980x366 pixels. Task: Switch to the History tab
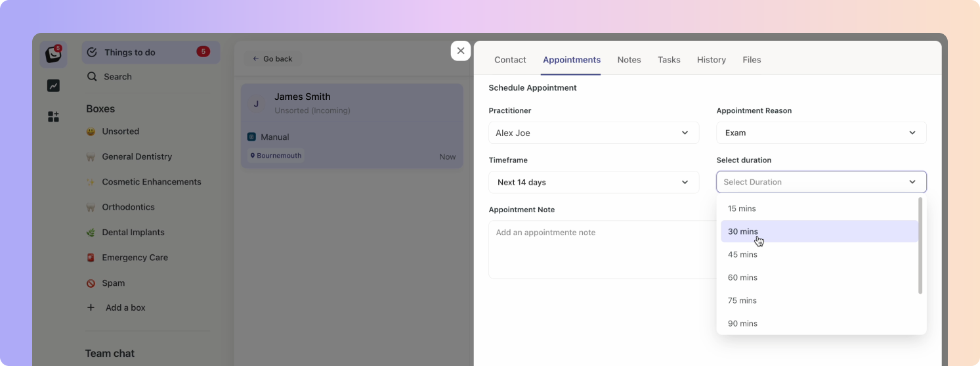[x=712, y=60]
